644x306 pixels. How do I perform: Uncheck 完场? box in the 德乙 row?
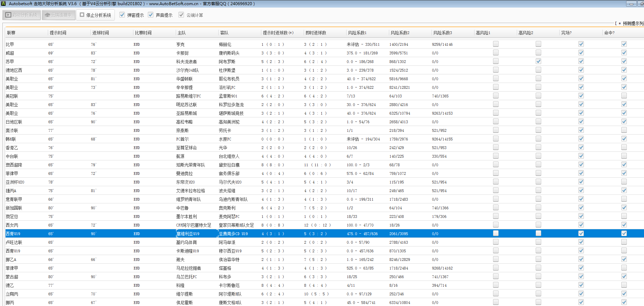[x=581, y=285]
